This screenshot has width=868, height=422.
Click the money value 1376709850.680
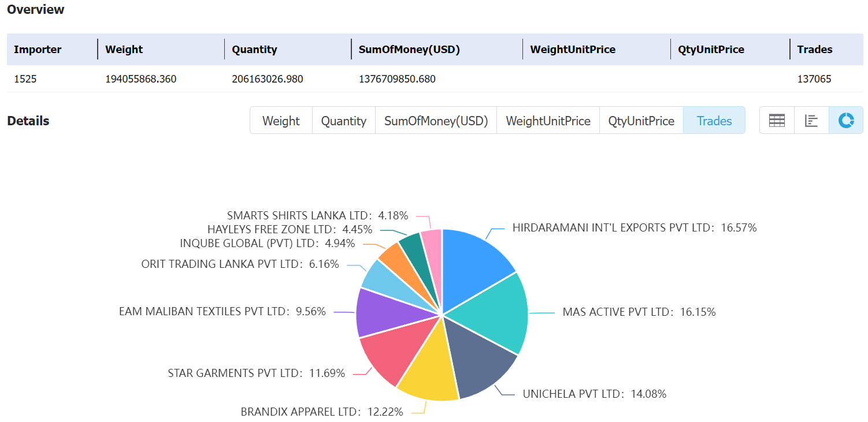click(397, 79)
